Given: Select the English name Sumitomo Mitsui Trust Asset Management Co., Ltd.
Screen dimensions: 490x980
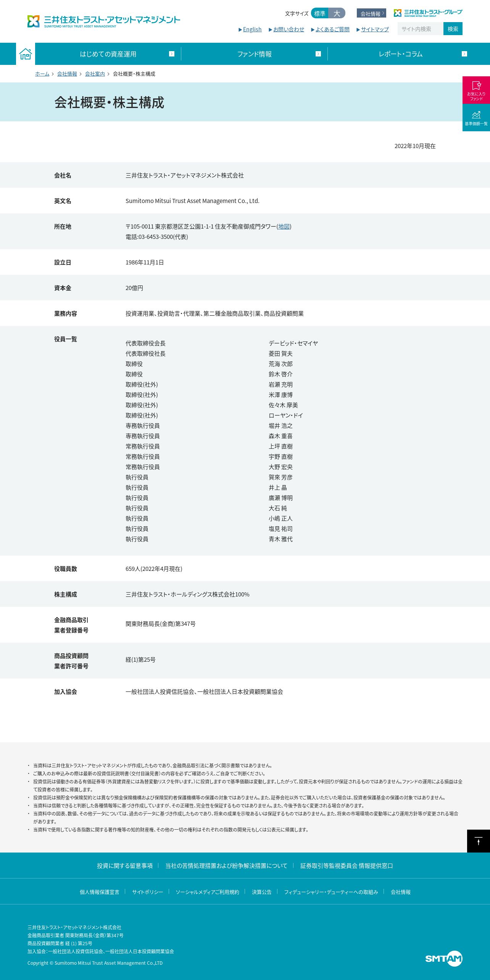Looking at the screenshot, I should click(192, 201).
